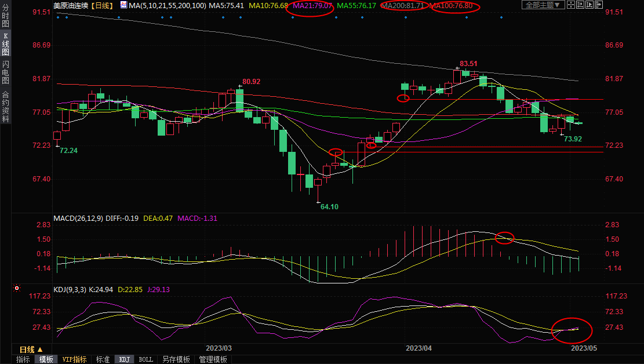Open the 合约资料 sidebar tab

coord(5,105)
